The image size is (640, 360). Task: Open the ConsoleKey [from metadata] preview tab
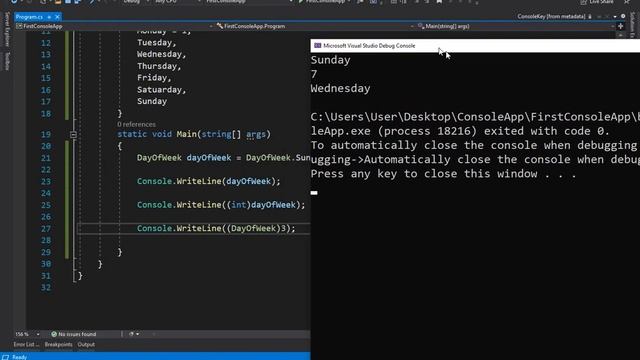[x=551, y=16]
